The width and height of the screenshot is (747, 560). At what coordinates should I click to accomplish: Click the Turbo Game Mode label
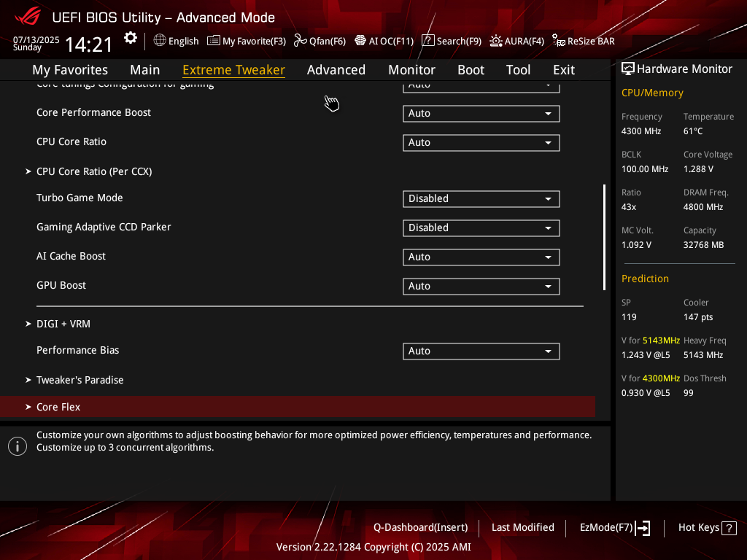click(80, 198)
